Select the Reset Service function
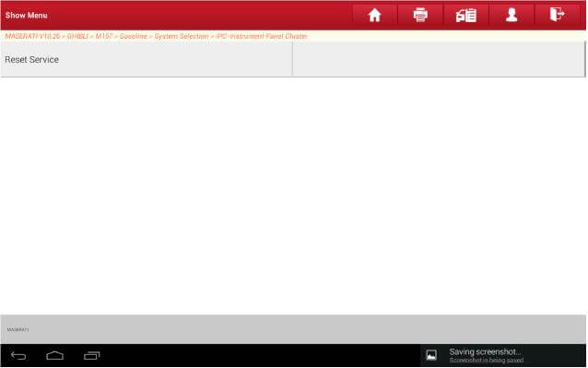The image size is (588, 368). 147,60
